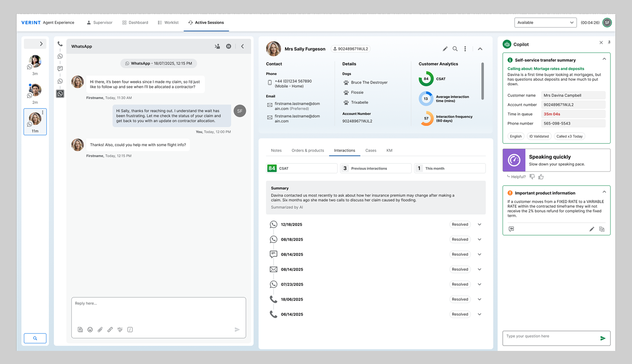Screen dimensions: 632x364
Task: Send the Copilot question
Action: pyautogui.click(x=603, y=338)
